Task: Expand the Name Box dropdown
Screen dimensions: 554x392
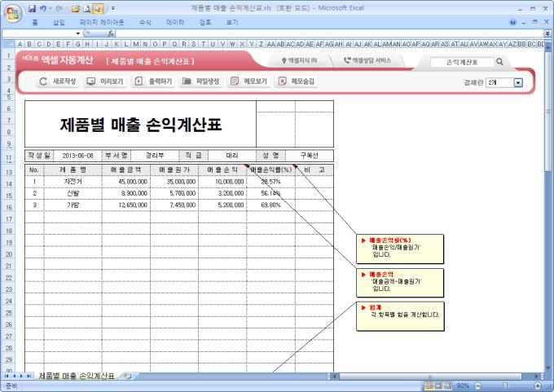Action: tap(77, 33)
